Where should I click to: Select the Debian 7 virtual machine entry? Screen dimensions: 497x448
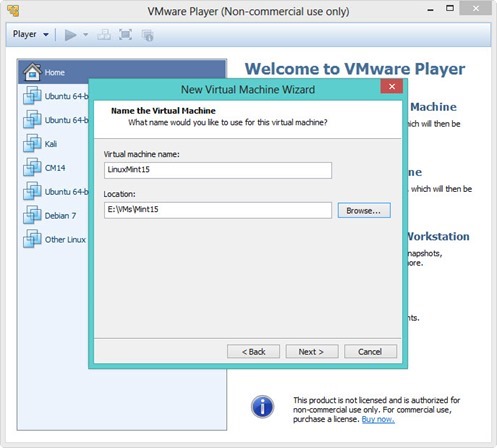(53, 216)
